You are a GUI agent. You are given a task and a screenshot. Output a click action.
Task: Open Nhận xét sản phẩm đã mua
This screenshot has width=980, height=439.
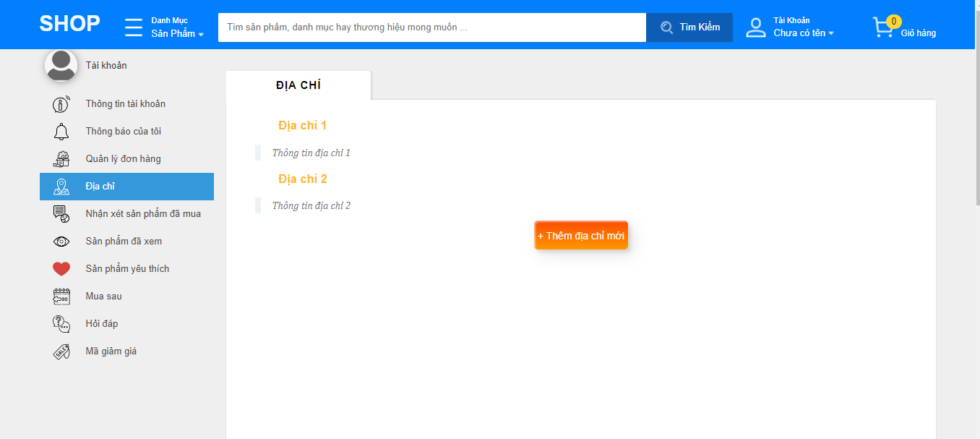143,214
